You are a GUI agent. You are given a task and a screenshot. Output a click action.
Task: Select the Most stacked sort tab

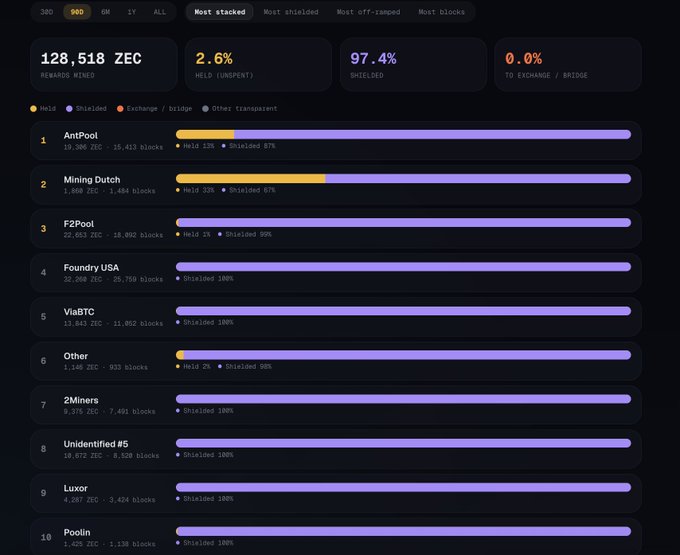[220, 12]
